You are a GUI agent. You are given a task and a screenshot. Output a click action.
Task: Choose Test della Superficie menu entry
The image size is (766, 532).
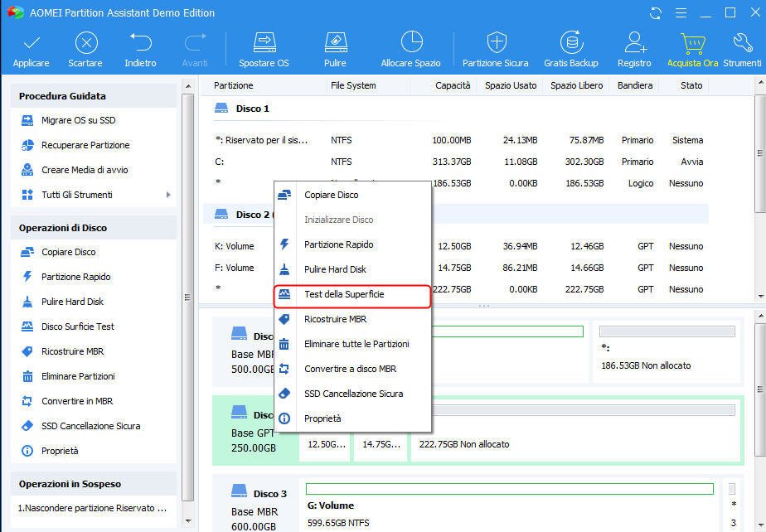point(352,294)
